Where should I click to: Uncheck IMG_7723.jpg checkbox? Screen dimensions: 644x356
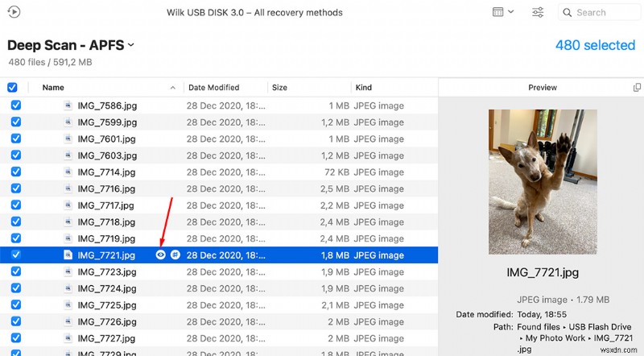[16, 271]
